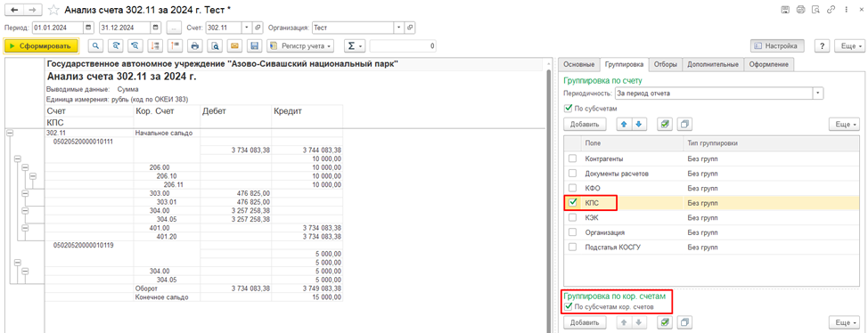
Task: Select the КПС code 05020520000010119 cell
Action: pyautogui.click(x=83, y=245)
